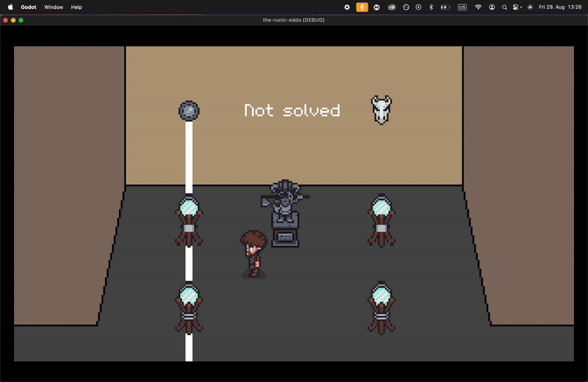Open the US keyboard input source menu
Viewport: 588px width, 382px height.
click(x=462, y=7)
